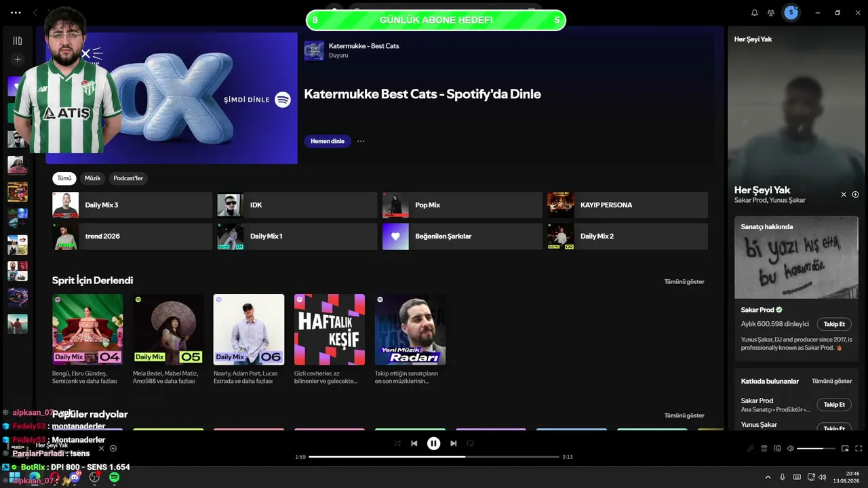
Task: Open the Friend Activity icon
Action: click(x=771, y=13)
